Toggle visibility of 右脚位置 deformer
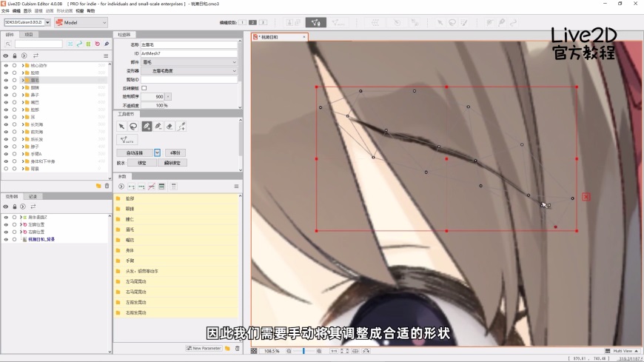Viewport: 644px width, 362px height. tap(6, 232)
